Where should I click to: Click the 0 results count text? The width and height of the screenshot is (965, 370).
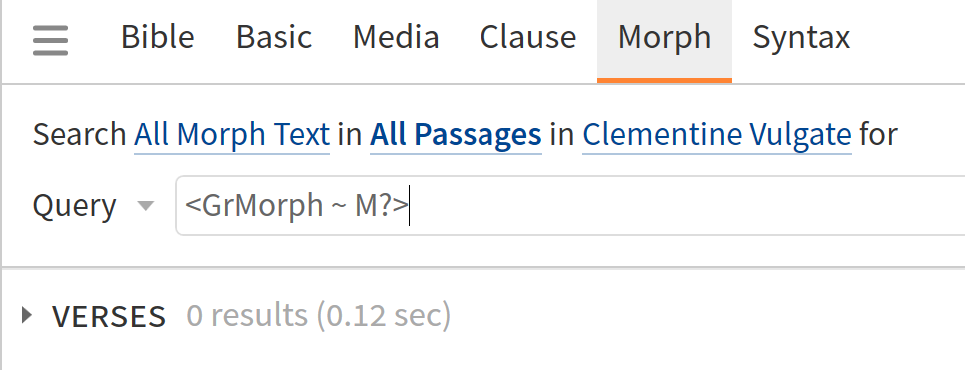click(247, 315)
